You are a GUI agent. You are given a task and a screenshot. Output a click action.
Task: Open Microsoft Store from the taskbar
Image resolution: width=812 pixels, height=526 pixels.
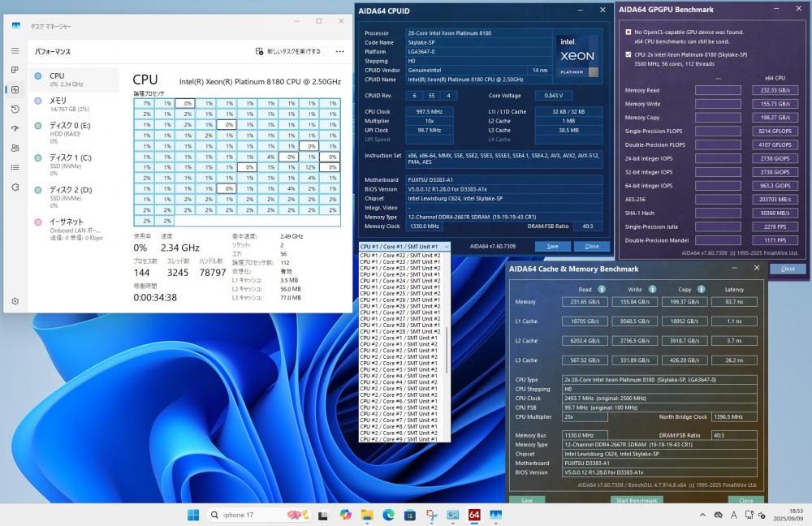(409, 515)
